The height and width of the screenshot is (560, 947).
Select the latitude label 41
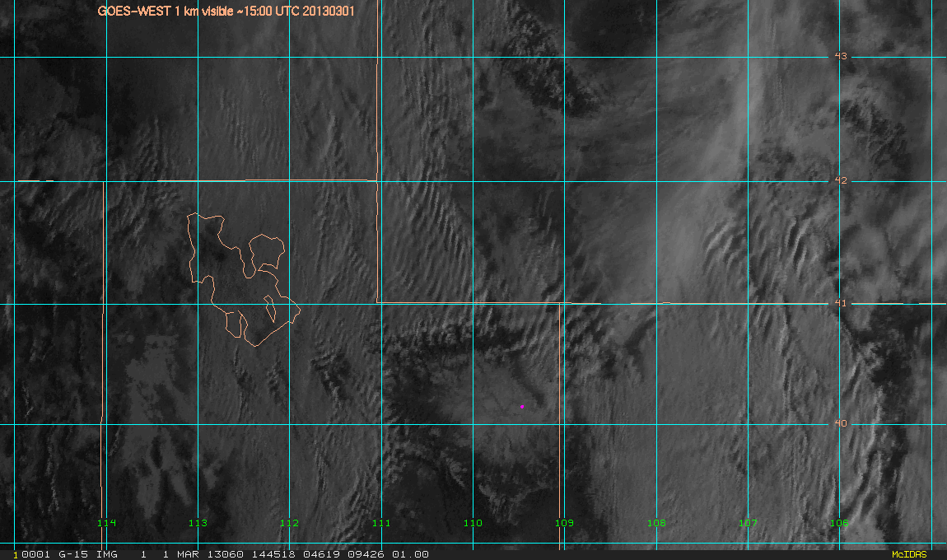pos(841,303)
